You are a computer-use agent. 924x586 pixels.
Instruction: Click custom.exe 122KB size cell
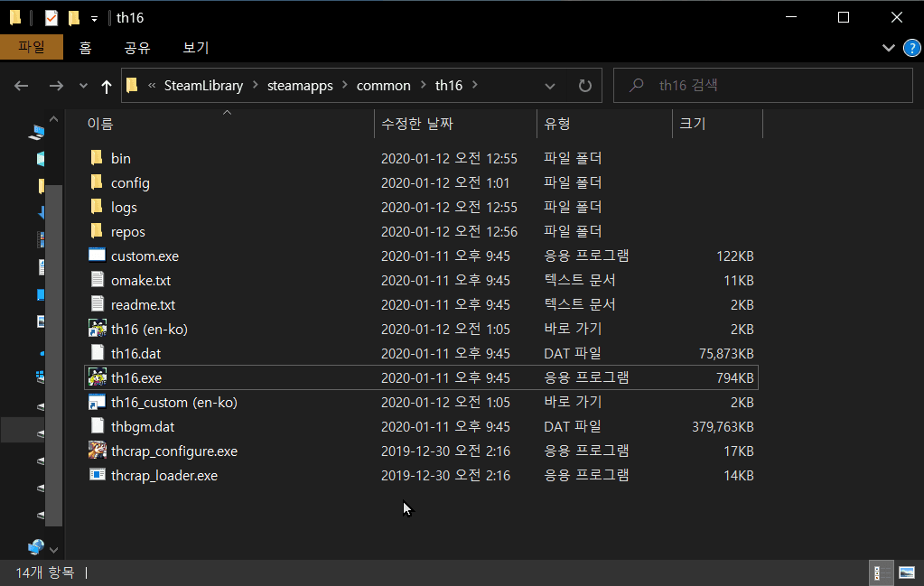tap(735, 256)
